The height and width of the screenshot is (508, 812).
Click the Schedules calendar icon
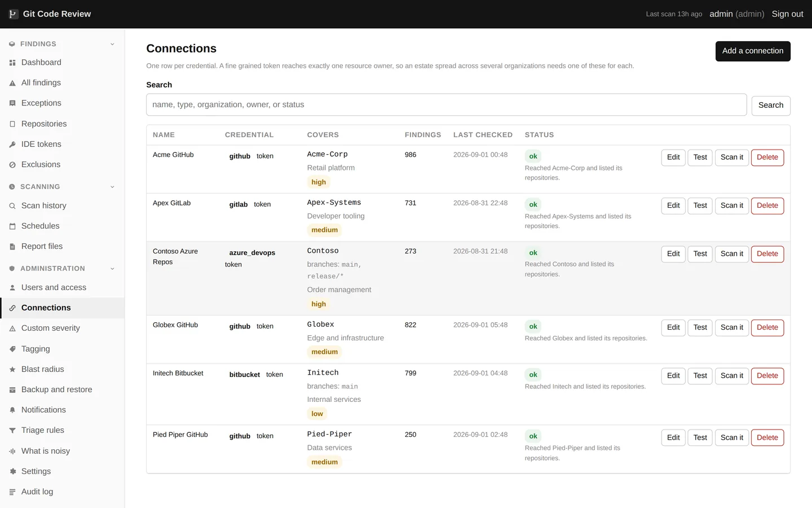tap(12, 226)
